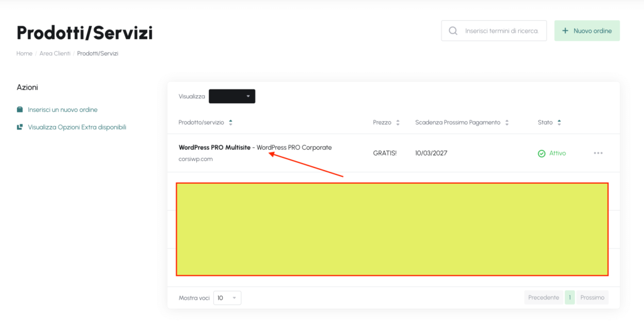Click the Scadenza Prossimo Pagamento header
Image resolution: width=644 pixels, height=321 pixels.
coord(458,123)
